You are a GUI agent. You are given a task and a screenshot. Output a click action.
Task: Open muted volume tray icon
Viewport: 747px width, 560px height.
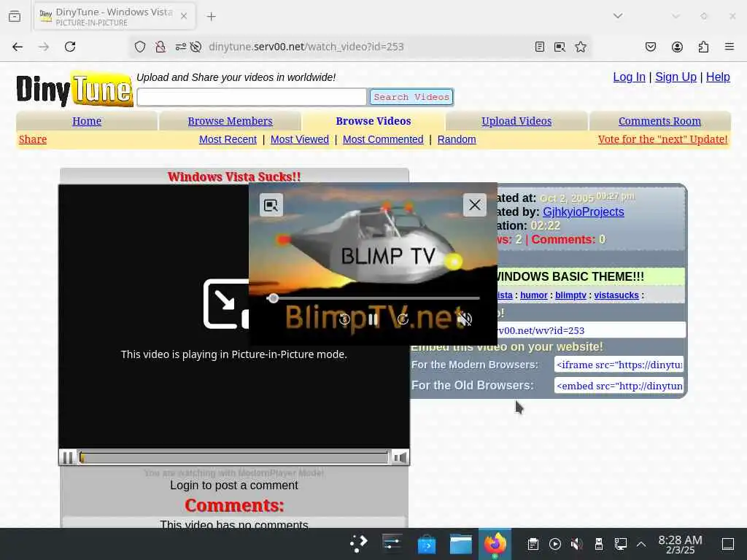click(576, 544)
